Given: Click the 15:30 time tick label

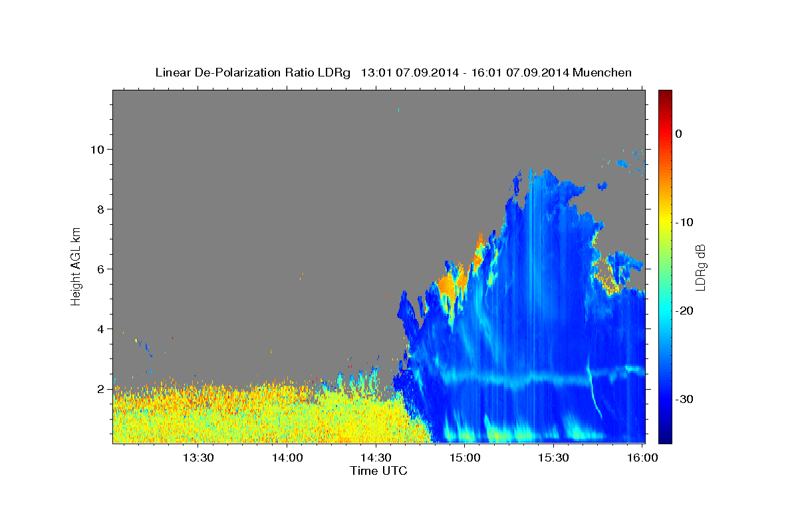Looking at the screenshot, I should click(x=553, y=458).
